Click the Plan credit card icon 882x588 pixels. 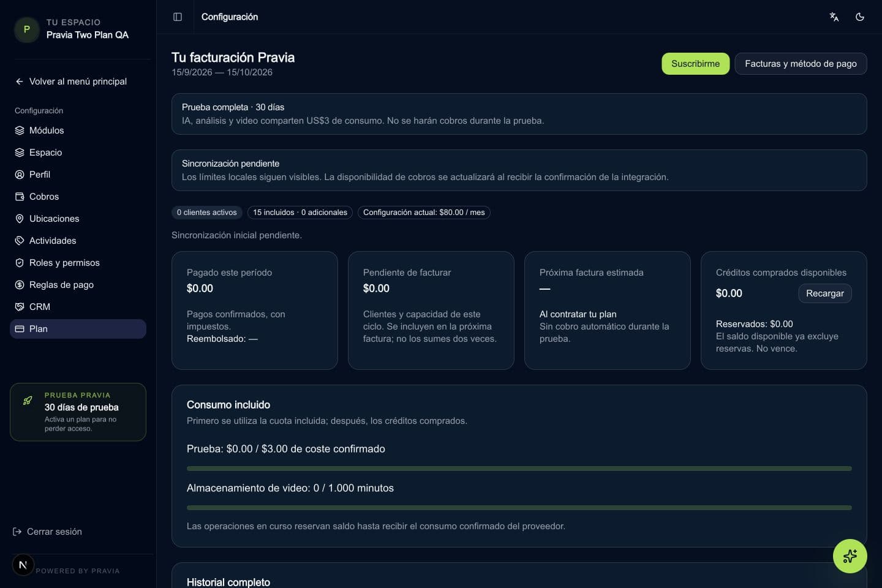pyautogui.click(x=20, y=329)
